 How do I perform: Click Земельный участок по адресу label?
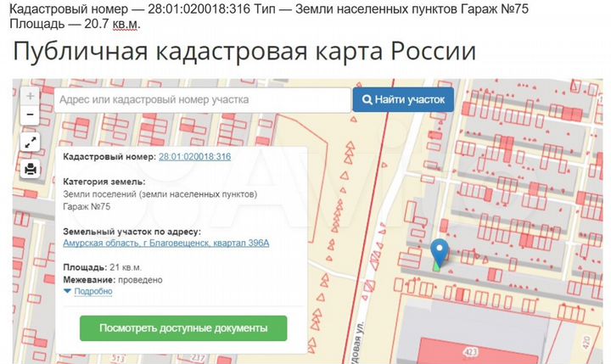click(x=132, y=232)
